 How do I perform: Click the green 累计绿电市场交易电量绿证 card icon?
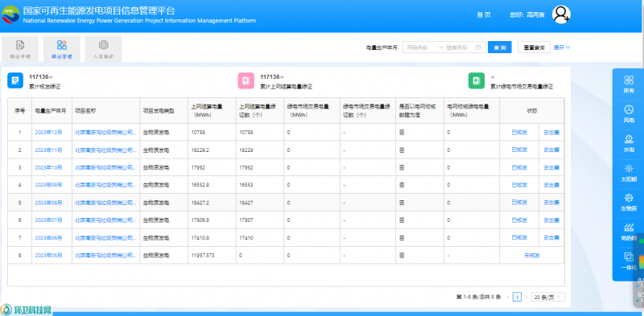[x=477, y=80]
